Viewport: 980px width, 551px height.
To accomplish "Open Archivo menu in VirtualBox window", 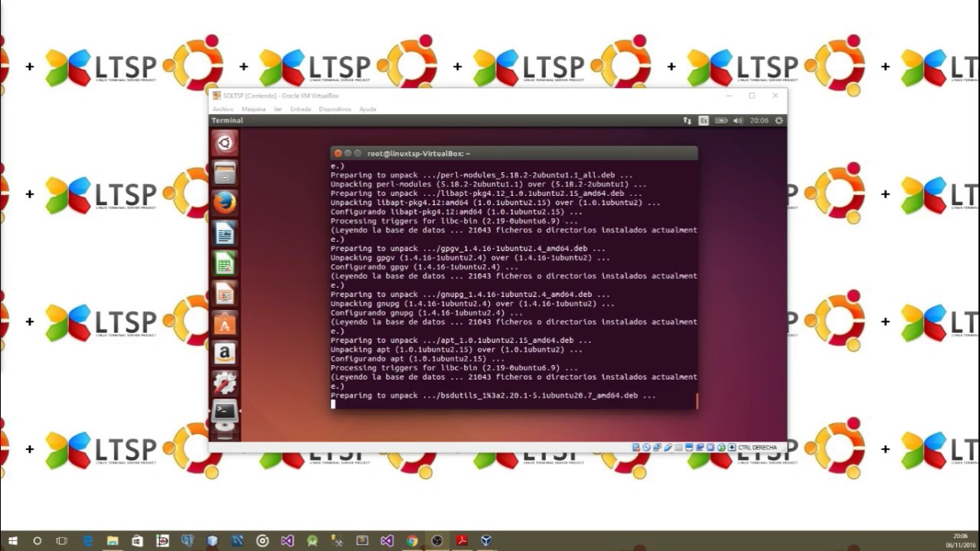I will [x=223, y=109].
